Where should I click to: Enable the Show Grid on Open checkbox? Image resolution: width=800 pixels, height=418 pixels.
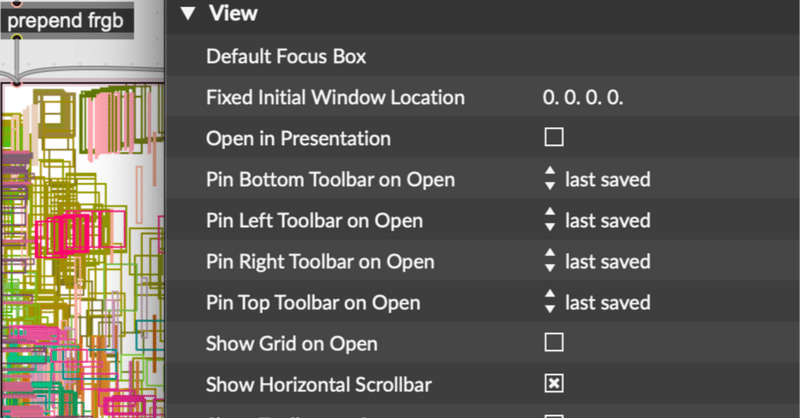[554, 344]
